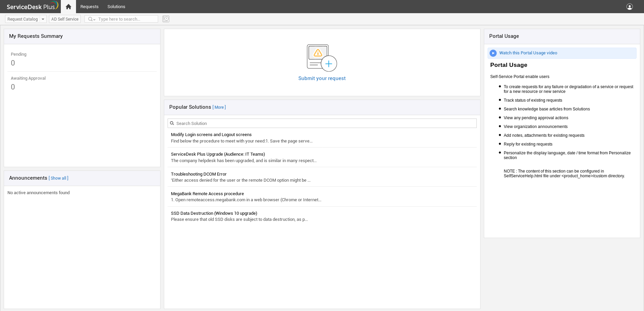Focus the Search Solution input field

[x=324, y=123]
